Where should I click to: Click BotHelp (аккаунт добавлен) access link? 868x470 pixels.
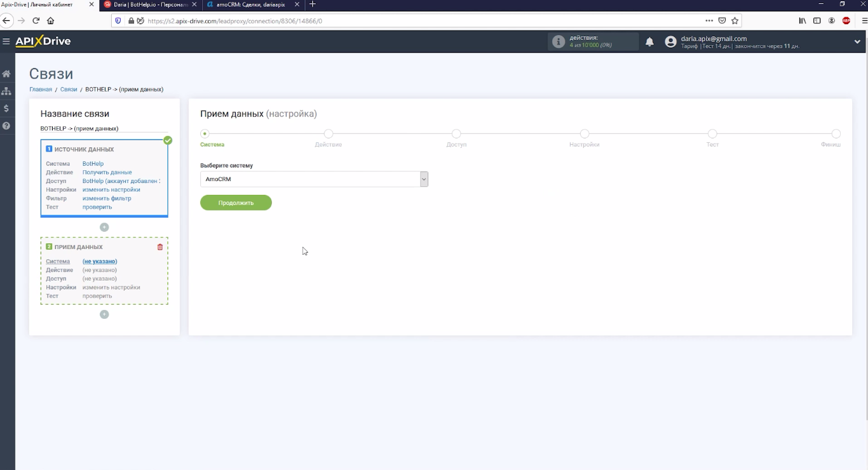(121, 181)
